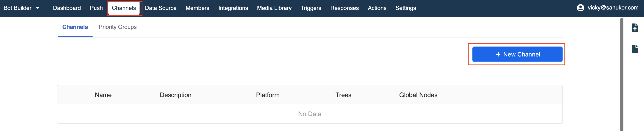Go to Triggers in the top navigation
The image size is (644, 131).
(310, 8)
